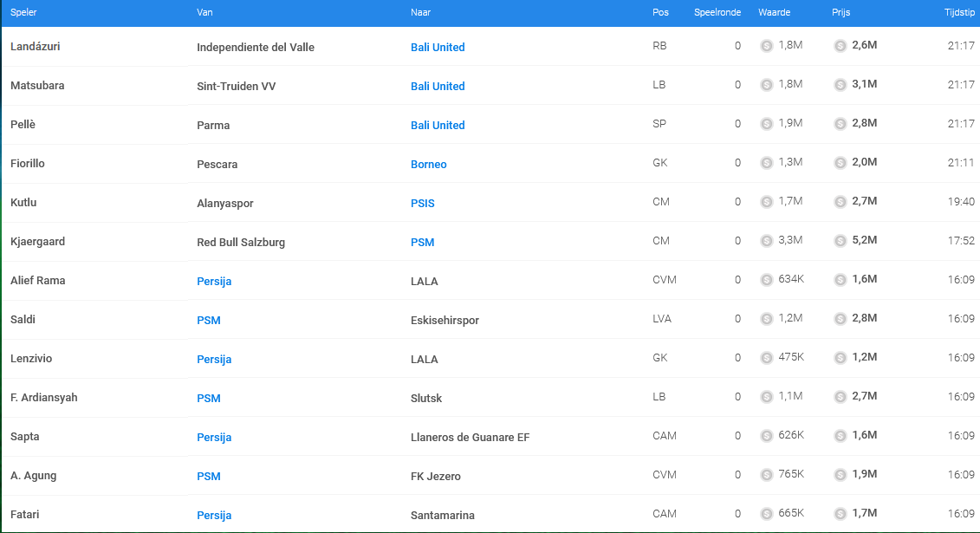The width and height of the screenshot is (980, 533).
Task: Open Bali United link in Landázuri row
Action: tap(438, 47)
